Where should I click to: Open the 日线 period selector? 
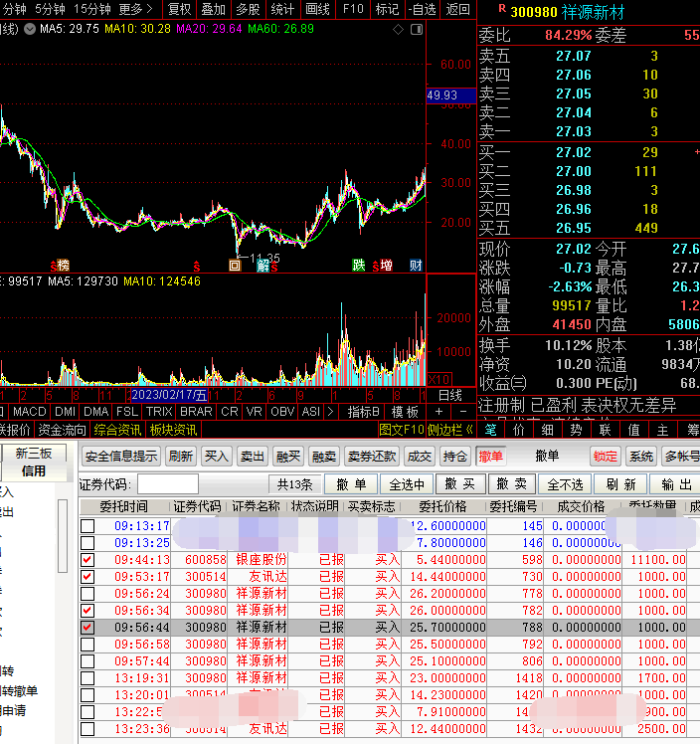(x=450, y=395)
